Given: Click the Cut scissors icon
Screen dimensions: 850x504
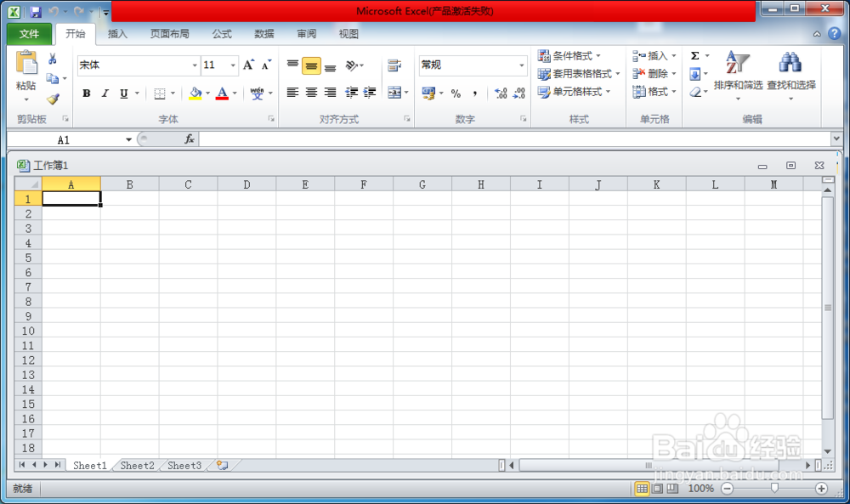Looking at the screenshot, I should [53, 59].
